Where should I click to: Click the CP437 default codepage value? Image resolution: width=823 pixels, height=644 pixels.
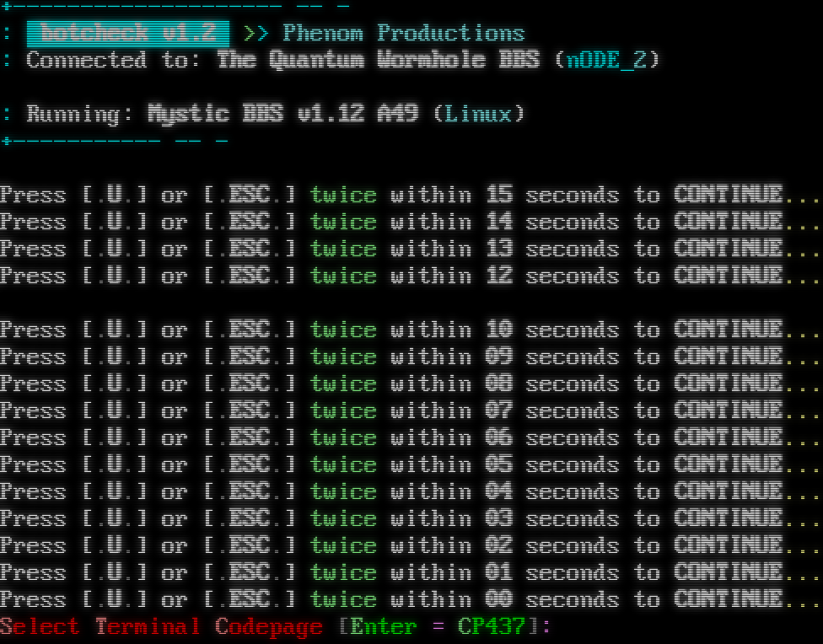[x=492, y=627]
